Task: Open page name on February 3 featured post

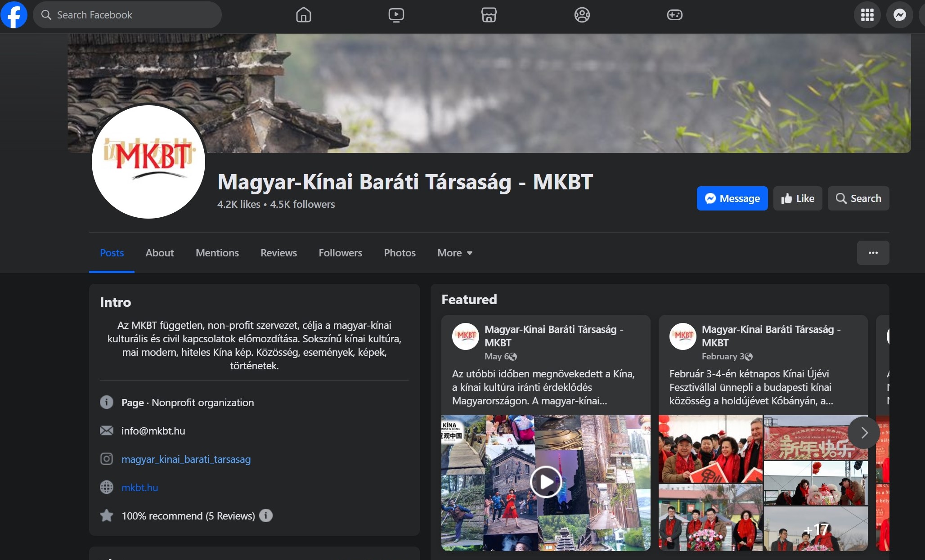Action: tap(771, 336)
